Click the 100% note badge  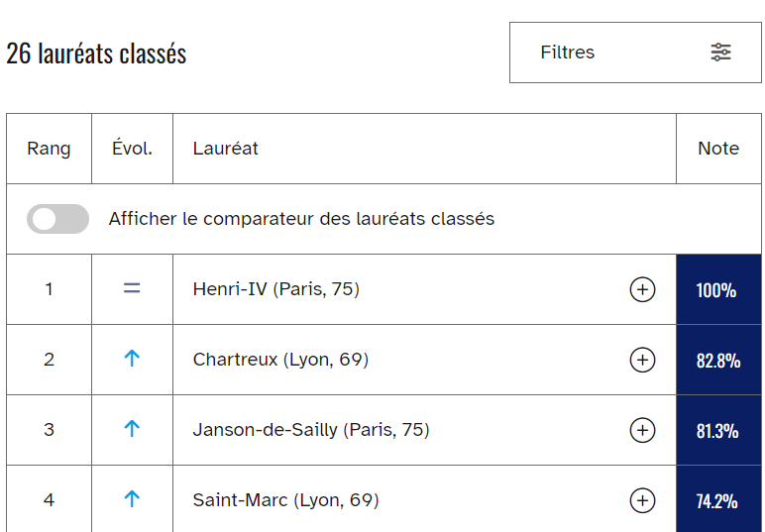pyautogui.click(x=716, y=290)
